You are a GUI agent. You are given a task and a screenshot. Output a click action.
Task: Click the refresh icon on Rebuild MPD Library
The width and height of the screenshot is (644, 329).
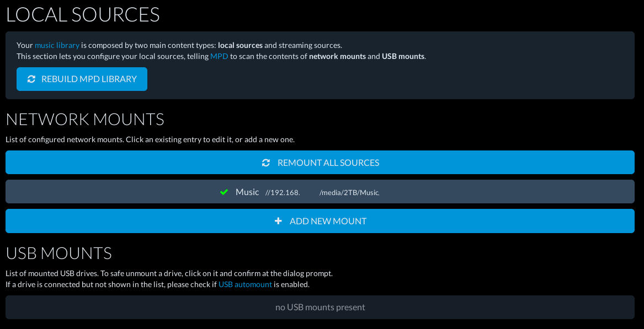click(x=31, y=79)
